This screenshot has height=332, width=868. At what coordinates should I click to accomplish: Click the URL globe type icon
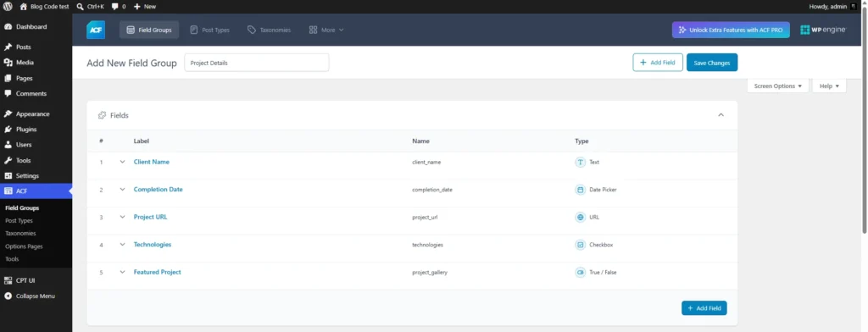coord(580,218)
